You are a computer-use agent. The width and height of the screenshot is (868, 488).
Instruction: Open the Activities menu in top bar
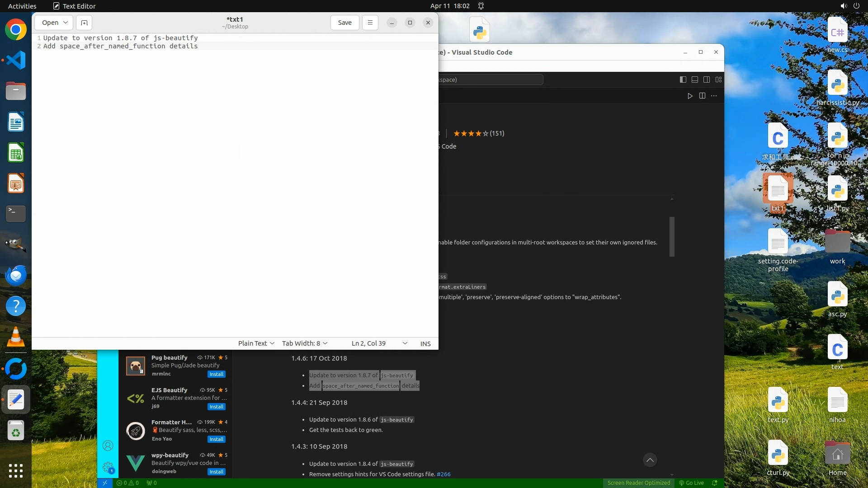(22, 6)
